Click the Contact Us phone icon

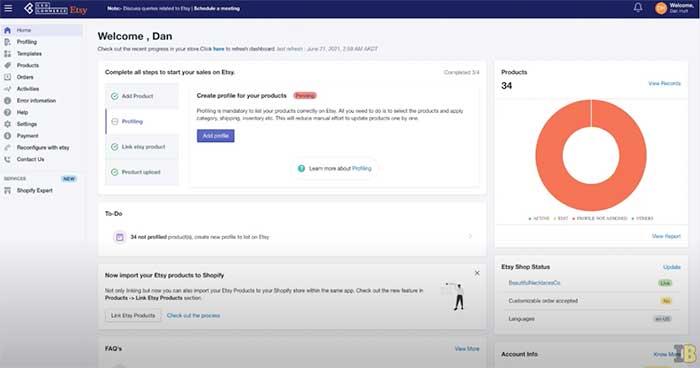[7, 159]
